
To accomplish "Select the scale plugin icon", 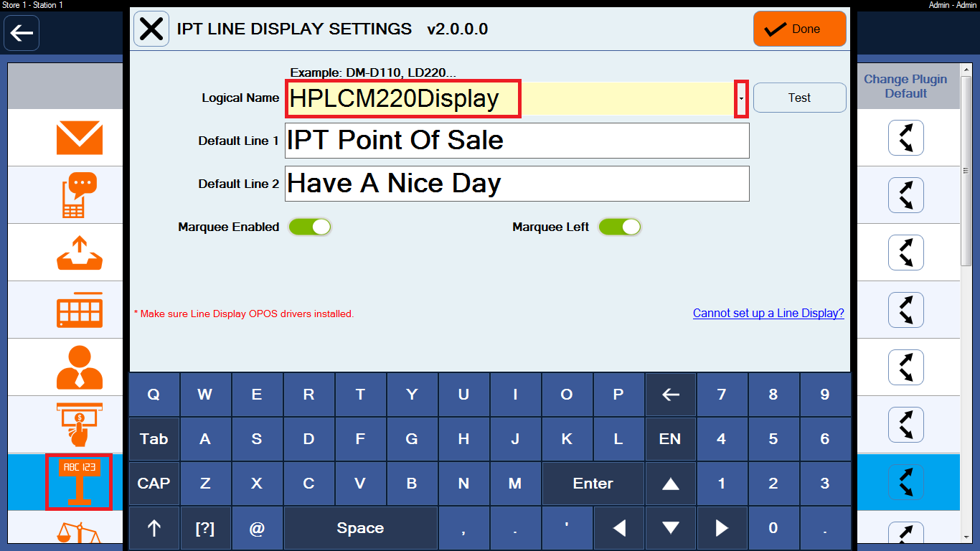I will [80, 532].
